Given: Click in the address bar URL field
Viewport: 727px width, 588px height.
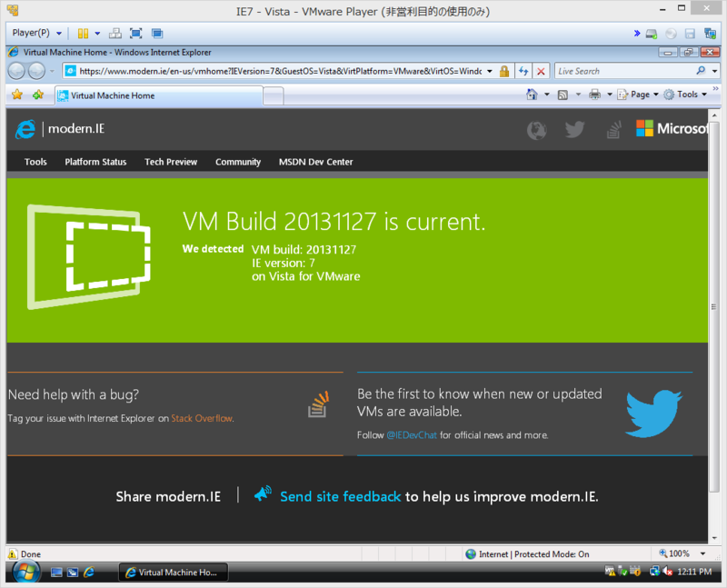Looking at the screenshot, I should point(280,71).
